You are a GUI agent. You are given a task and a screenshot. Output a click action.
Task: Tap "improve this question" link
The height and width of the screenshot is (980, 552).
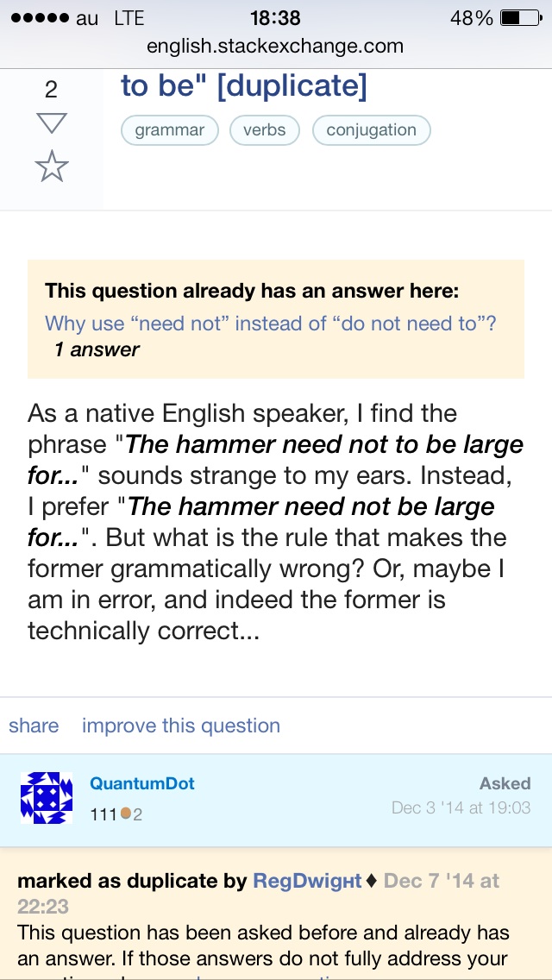(x=181, y=726)
